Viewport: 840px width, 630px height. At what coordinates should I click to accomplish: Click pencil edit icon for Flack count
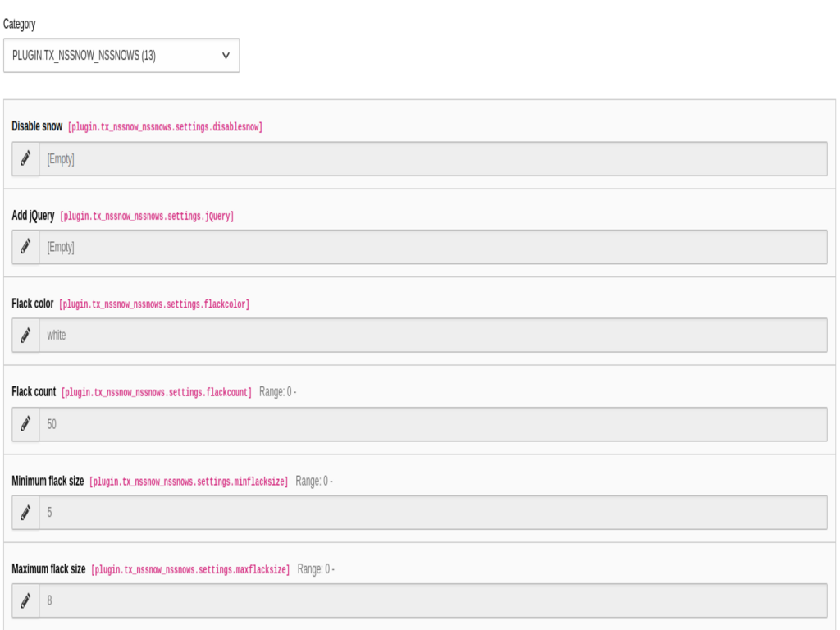click(25, 424)
